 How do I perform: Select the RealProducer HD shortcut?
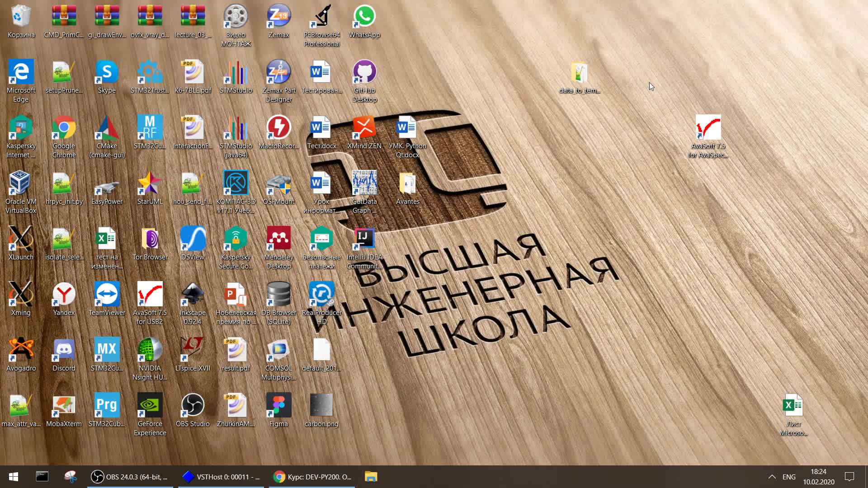coord(321,304)
